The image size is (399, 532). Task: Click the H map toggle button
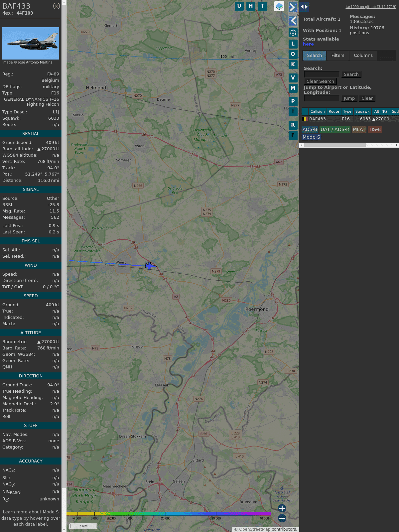[x=251, y=6]
